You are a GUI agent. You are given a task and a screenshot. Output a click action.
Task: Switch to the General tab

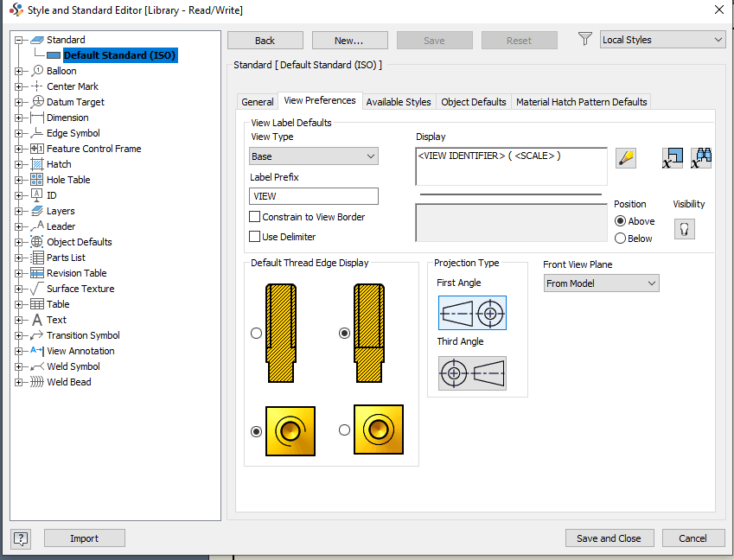click(x=257, y=100)
